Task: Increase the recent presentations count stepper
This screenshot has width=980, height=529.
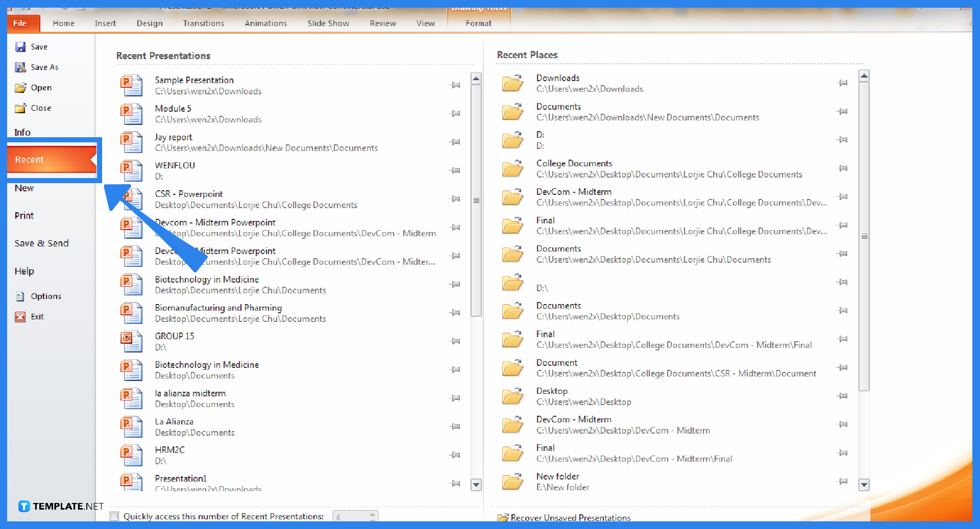Action: (372, 513)
